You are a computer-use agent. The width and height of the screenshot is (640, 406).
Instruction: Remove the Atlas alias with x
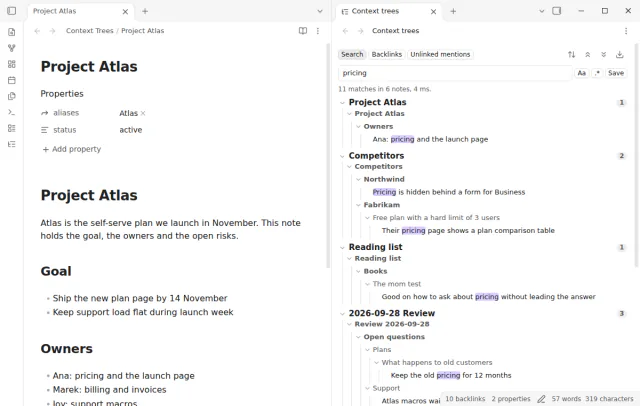[143, 113]
